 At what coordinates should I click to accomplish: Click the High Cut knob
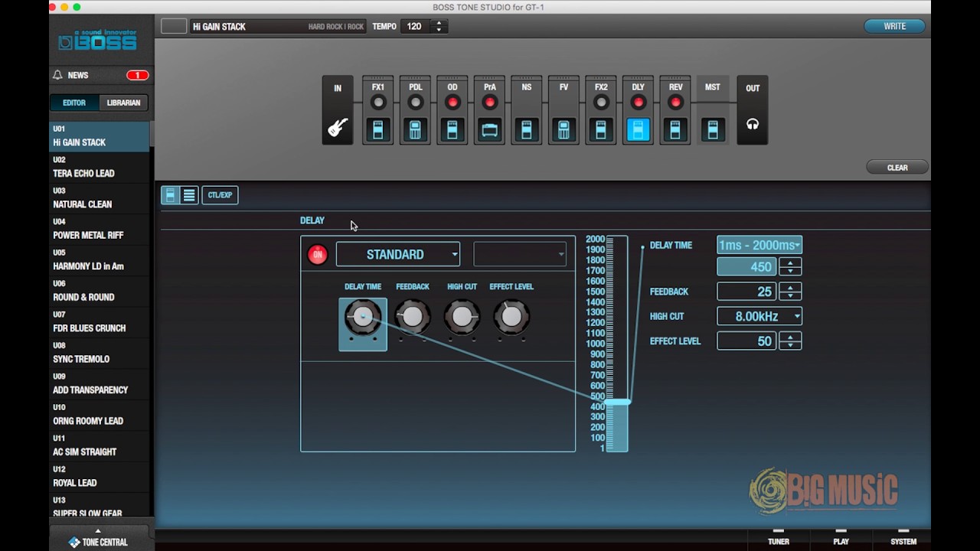[x=462, y=317]
